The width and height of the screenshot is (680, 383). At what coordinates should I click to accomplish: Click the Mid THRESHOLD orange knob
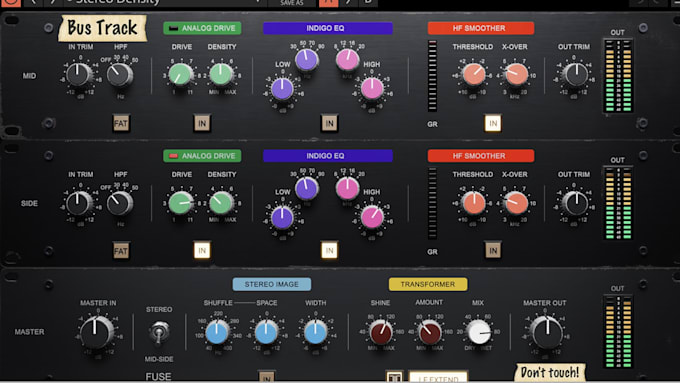coord(474,75)
